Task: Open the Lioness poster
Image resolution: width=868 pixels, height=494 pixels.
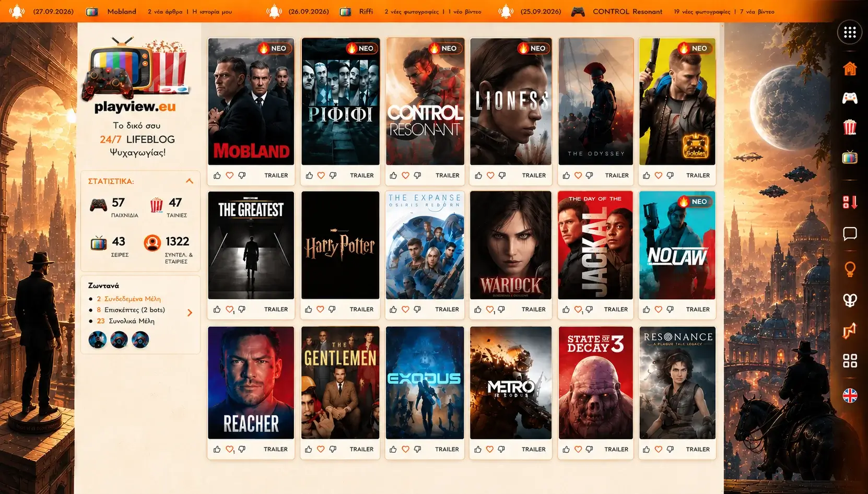Action: (x=511, y=101)
